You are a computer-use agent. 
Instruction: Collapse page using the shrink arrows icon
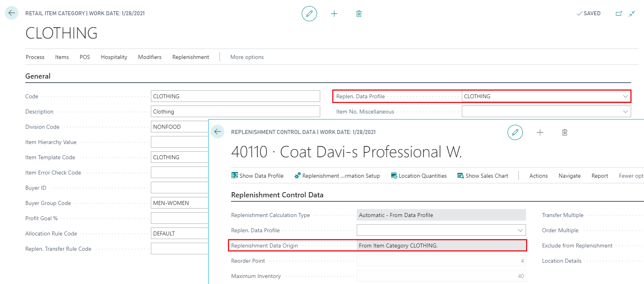point(632,14)
